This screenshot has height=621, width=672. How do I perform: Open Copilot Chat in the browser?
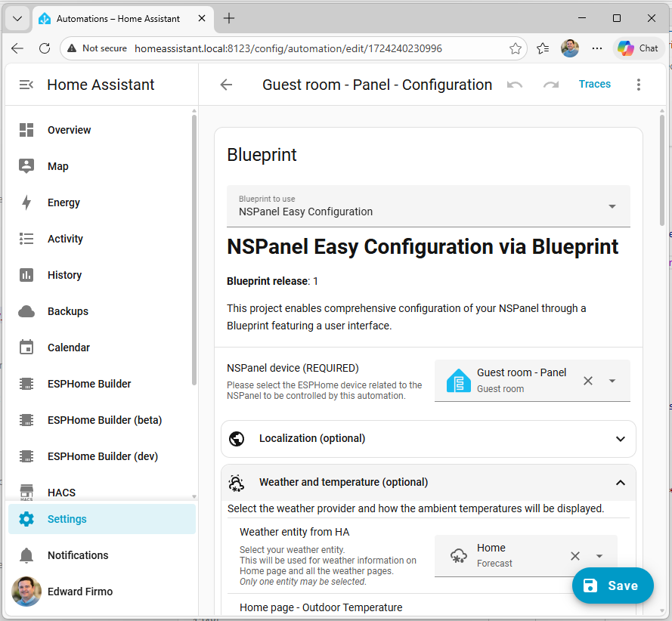(x=639, y=48)
